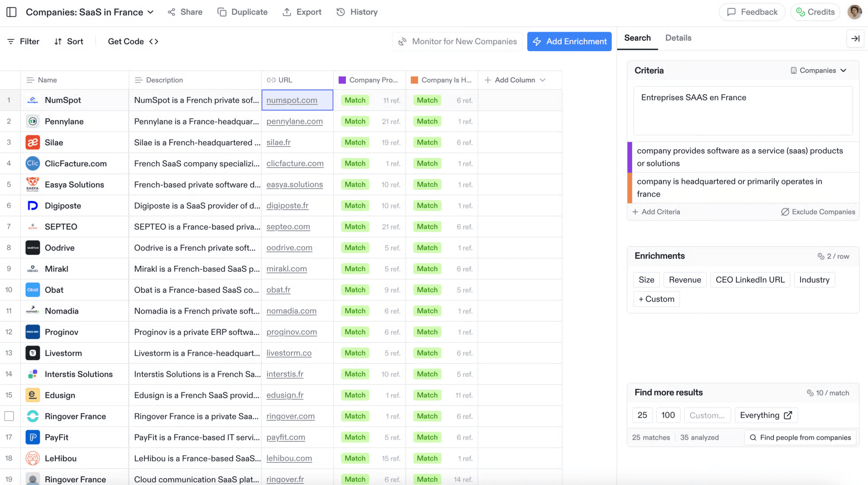Open the numspot.com link
The image size is (868, 485).
coord(292,100)
